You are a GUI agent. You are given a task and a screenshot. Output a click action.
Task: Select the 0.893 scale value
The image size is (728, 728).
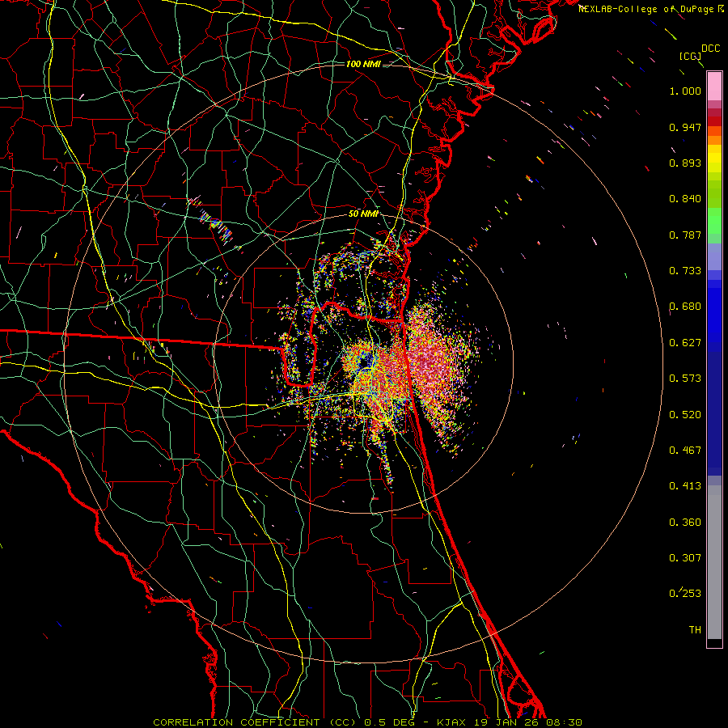685,163
